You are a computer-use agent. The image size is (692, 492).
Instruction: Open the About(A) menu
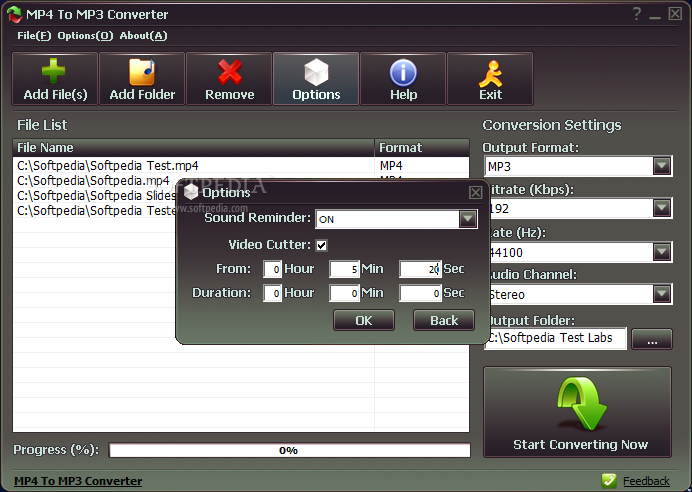(x=143, y=36)
